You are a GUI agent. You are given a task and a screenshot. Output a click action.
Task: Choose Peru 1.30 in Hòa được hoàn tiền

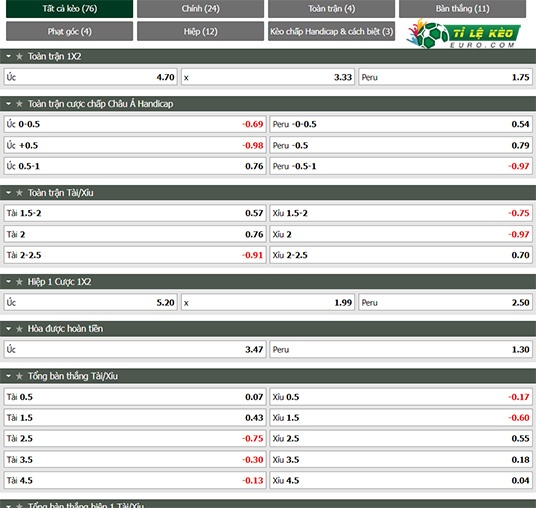point(401,349)
